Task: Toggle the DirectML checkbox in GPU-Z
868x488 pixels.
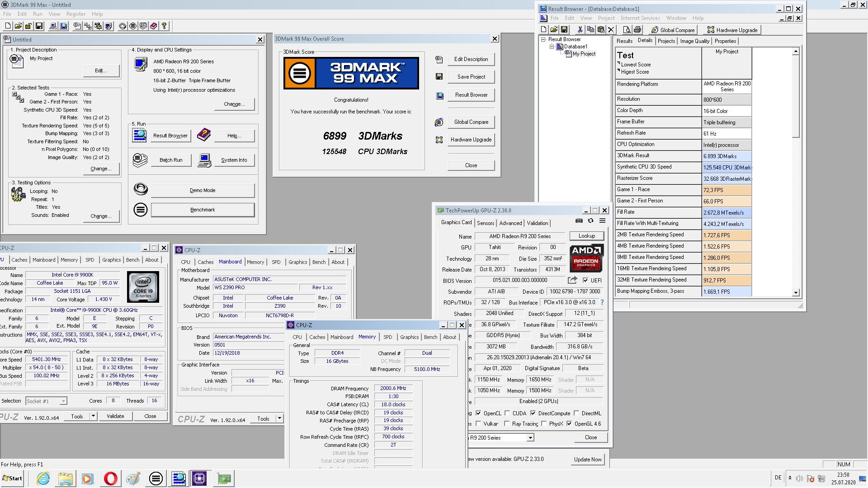Action: [x=576, y=413]
